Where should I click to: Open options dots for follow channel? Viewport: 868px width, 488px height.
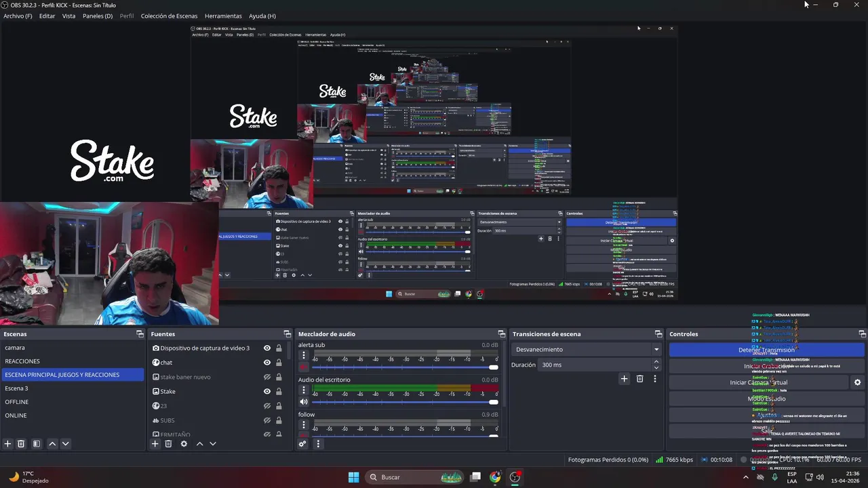304,425
